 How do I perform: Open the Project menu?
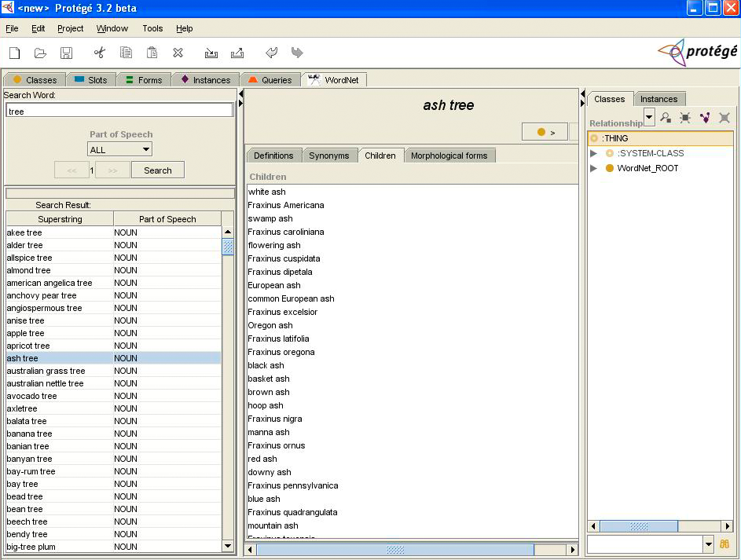pyautogui.click(x=70, y=28)
